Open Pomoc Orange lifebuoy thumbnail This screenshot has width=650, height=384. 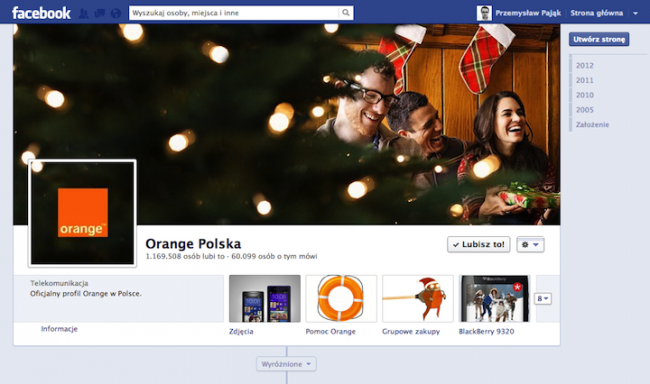341,299
